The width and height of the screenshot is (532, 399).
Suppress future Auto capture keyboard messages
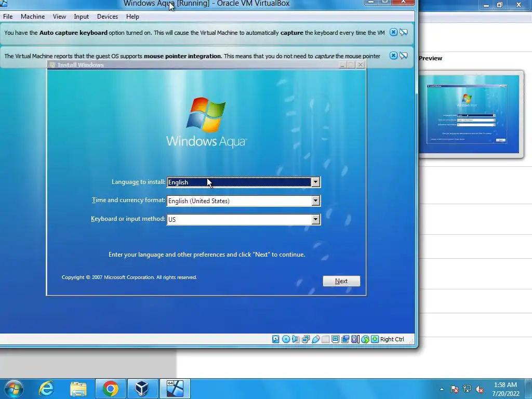click(x=403, y=32)
